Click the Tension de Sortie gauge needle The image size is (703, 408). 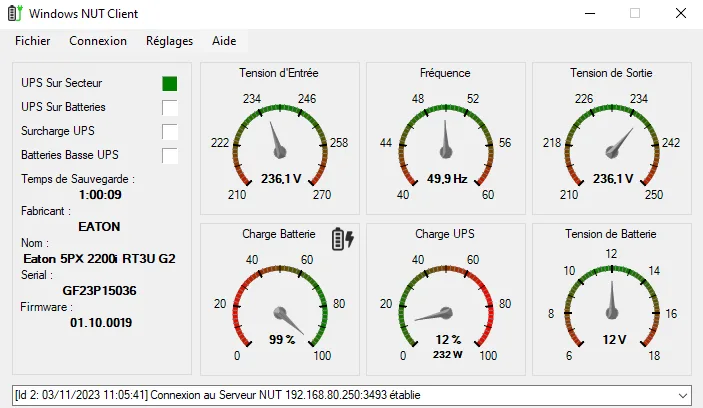click(618, 144)
